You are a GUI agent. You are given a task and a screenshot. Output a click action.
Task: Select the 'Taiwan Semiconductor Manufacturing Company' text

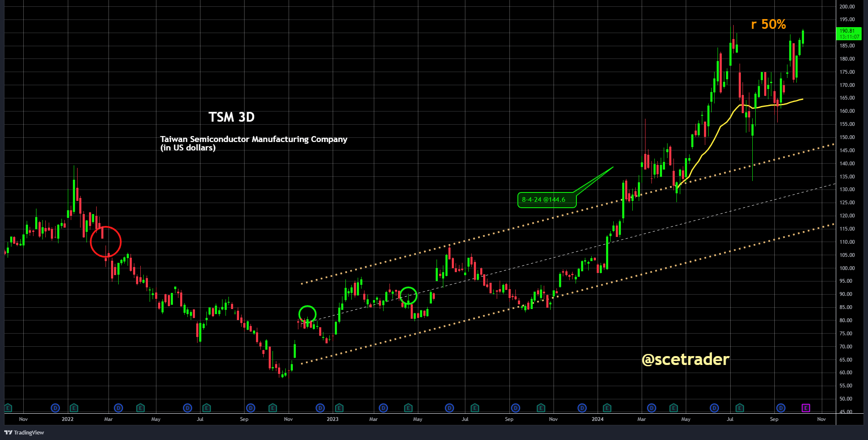(x=253, y=139)
